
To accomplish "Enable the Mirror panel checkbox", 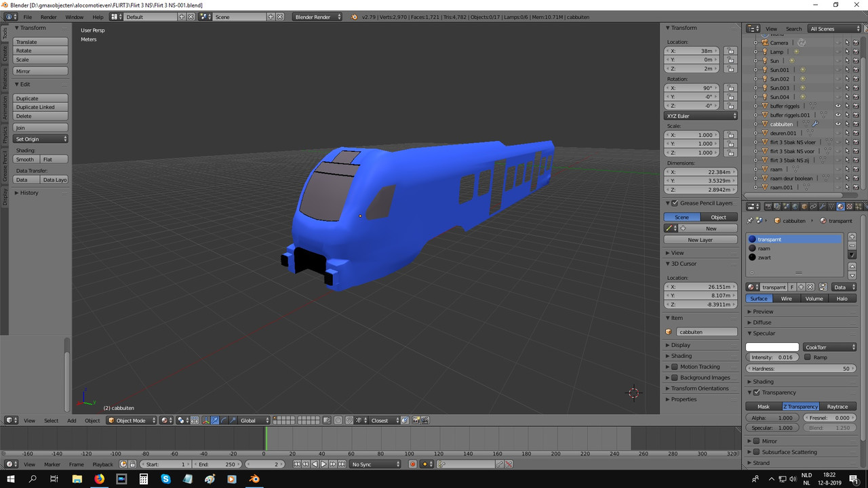I will [x=757, y=441].
